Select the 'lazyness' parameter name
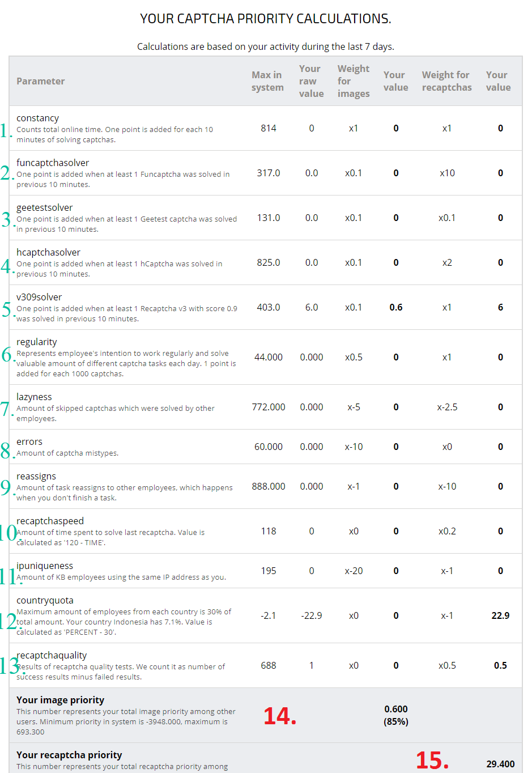532x773 pixels. point(34,397)
